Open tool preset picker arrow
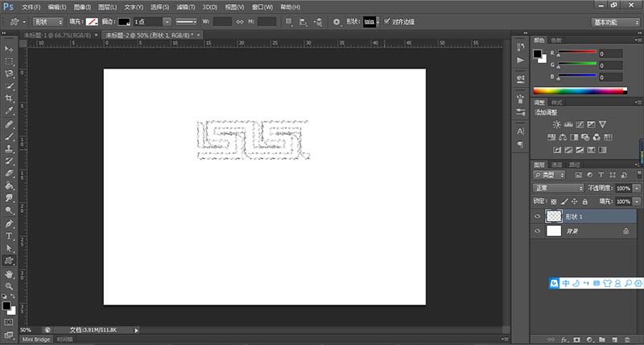 pyautogui.click(x=24, y=22)
